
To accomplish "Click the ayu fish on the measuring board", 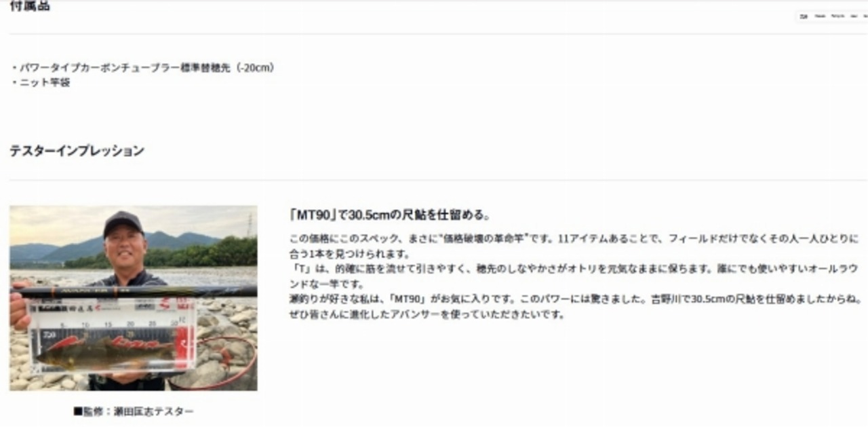I will point(102,352).
